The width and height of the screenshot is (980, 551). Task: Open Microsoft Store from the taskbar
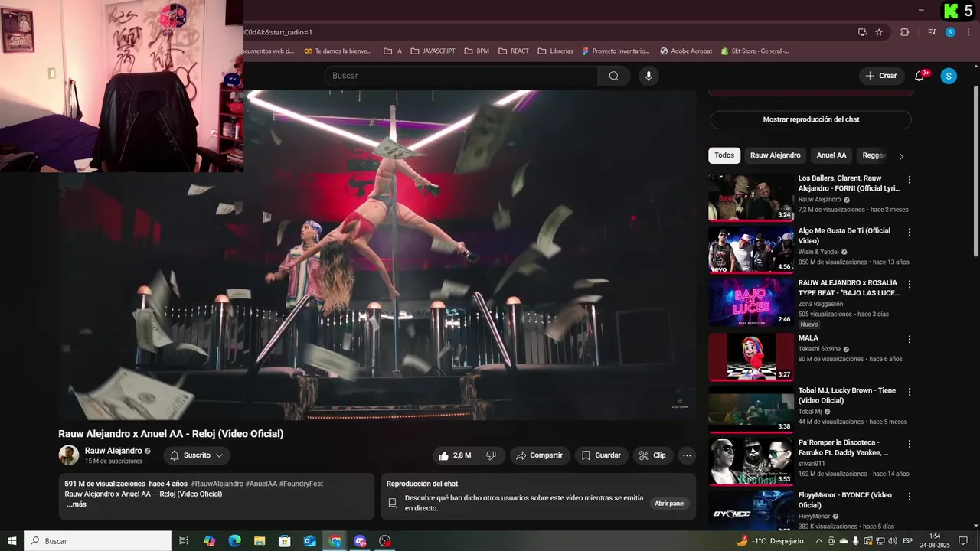pyautogui.click(x=285, y=541)
